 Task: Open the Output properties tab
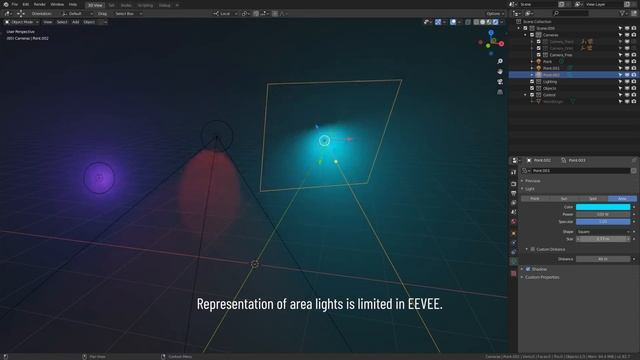(513, 193)
